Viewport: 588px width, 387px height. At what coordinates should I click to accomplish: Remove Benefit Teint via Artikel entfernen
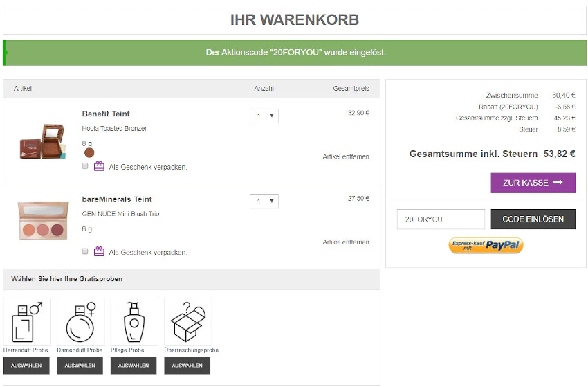[346, 157]
